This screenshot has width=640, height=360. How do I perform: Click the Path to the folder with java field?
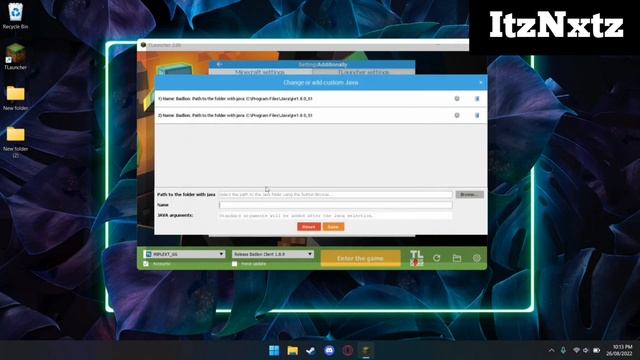(336, 195)
